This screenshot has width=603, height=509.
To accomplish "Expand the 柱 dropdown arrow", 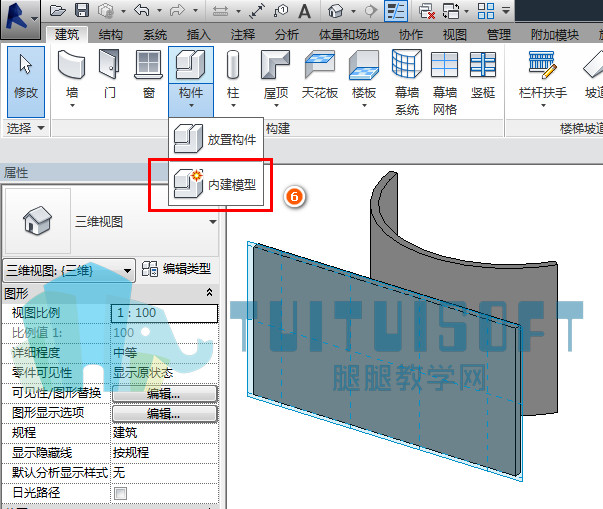I will 233,105.
